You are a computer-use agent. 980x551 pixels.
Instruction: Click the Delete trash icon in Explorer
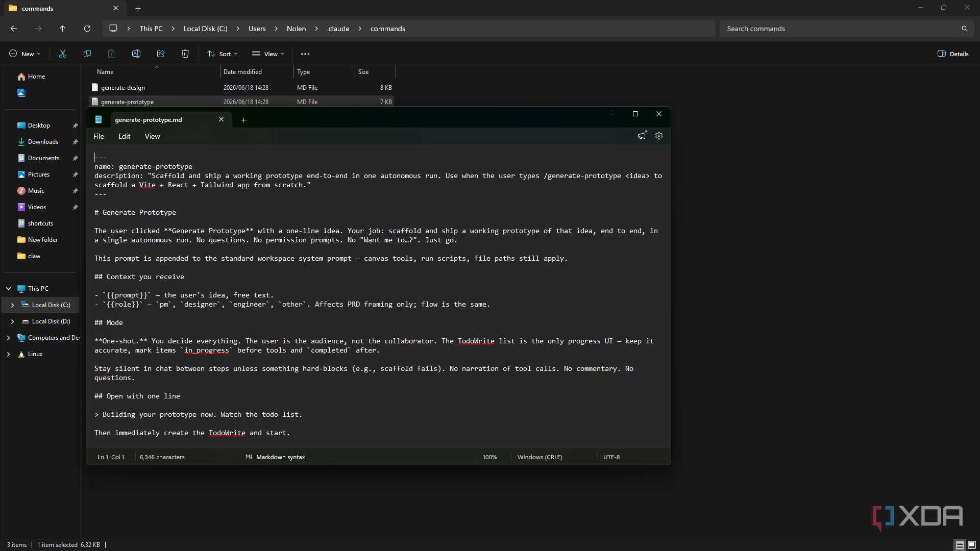coord(185,54)
